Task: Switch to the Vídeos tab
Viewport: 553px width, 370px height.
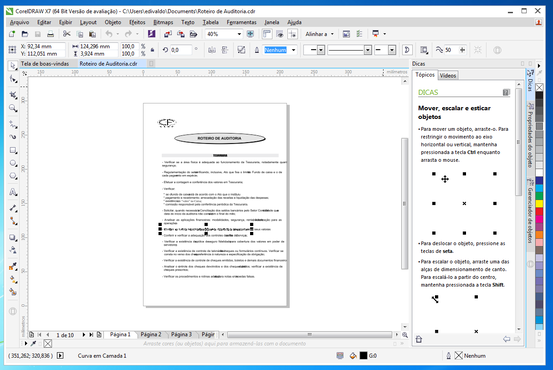Action: point(448,75)
